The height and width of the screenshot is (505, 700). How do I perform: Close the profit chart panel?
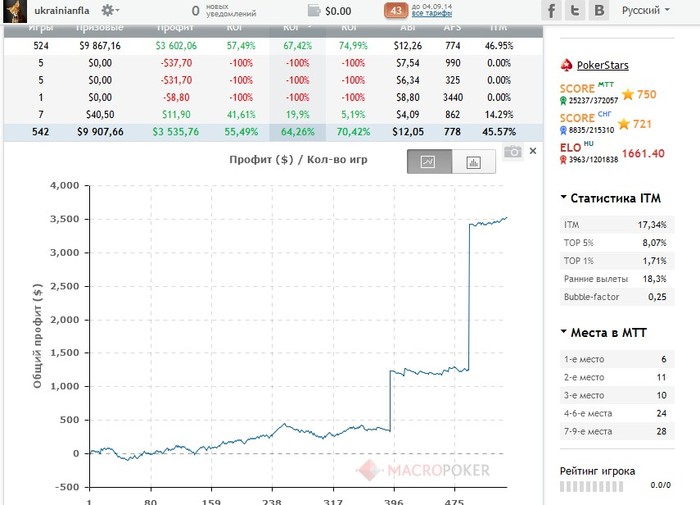pyautogui.click(x=533, y=151)
